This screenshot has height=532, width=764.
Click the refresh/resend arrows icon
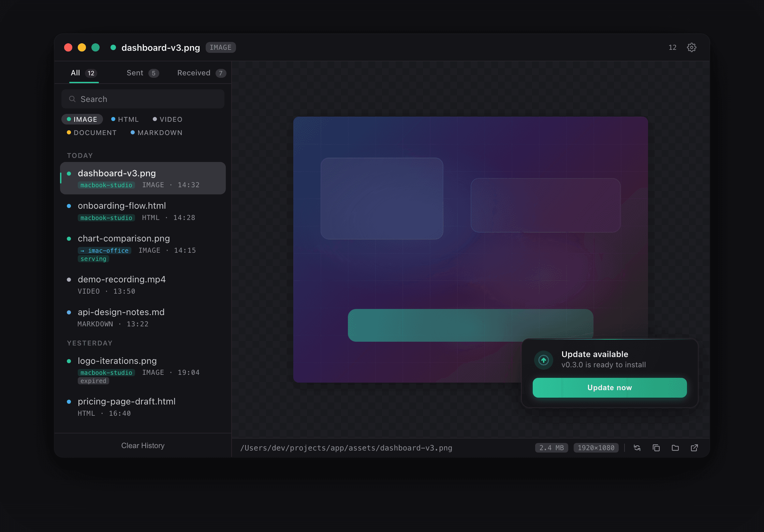pyautogui.click(x=637, y=448)
